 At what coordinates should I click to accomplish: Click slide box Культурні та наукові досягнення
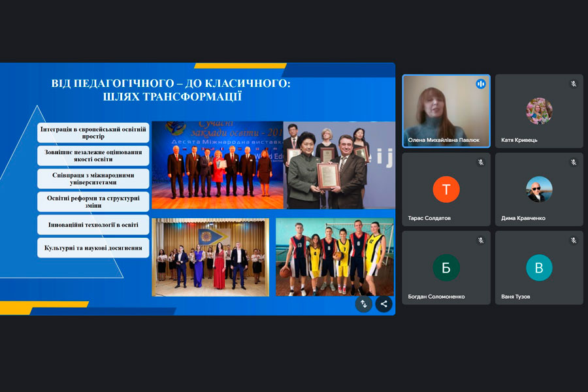93,248
